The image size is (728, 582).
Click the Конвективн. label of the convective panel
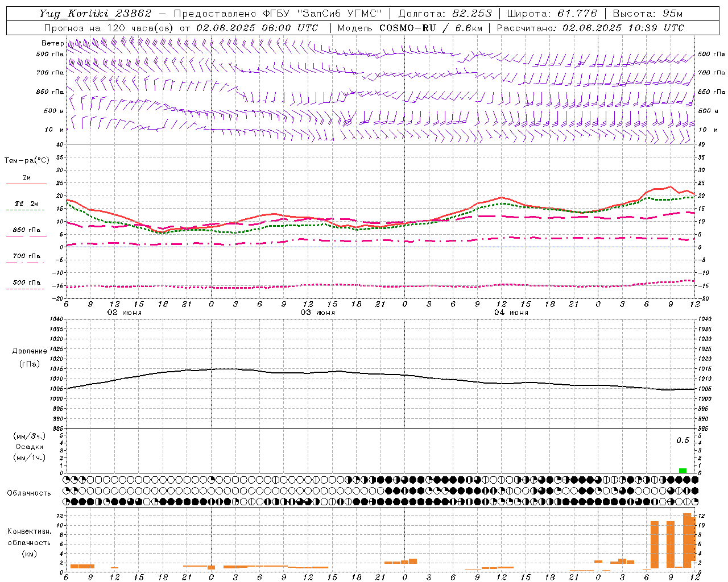pyautogui.click(x=29, y=531)
